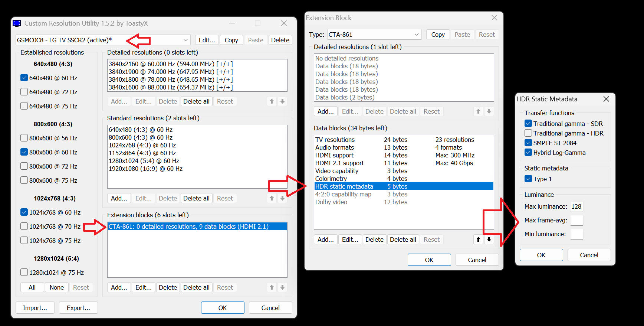Close the Extension Block window

494,18
